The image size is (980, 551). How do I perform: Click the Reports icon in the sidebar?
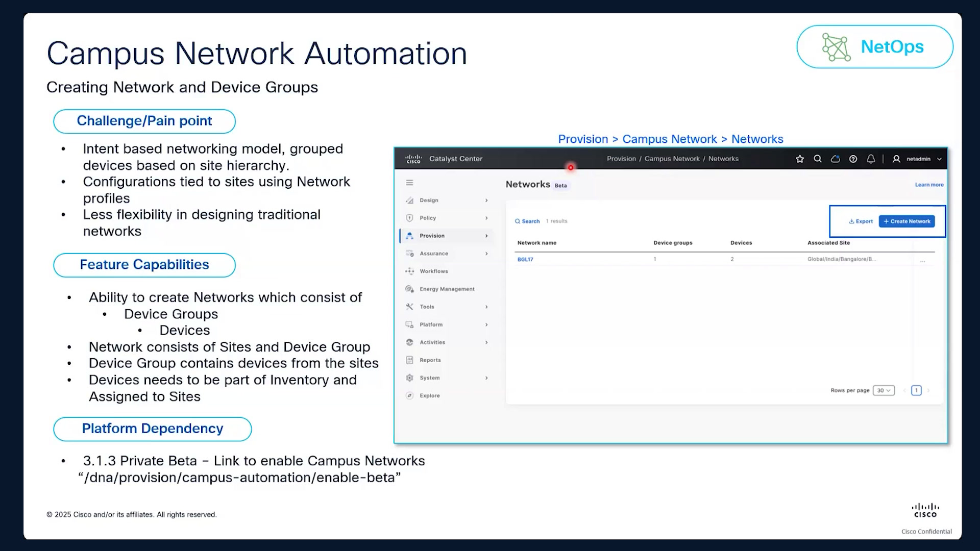click(409, 360)
